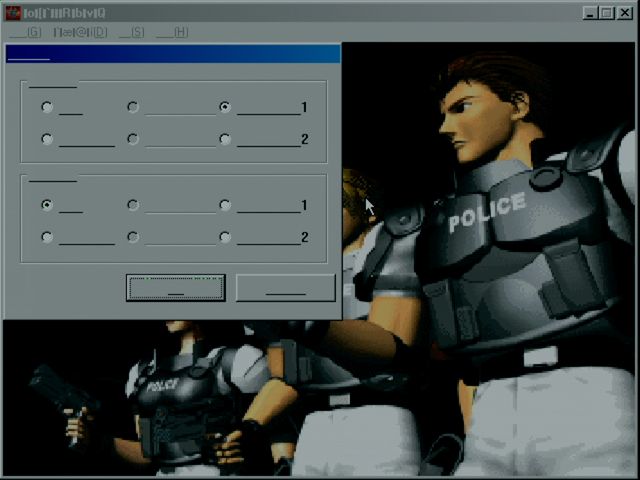This screenshot has width=640, height=480.
Task: Maximize the game window
Action: 607,13
